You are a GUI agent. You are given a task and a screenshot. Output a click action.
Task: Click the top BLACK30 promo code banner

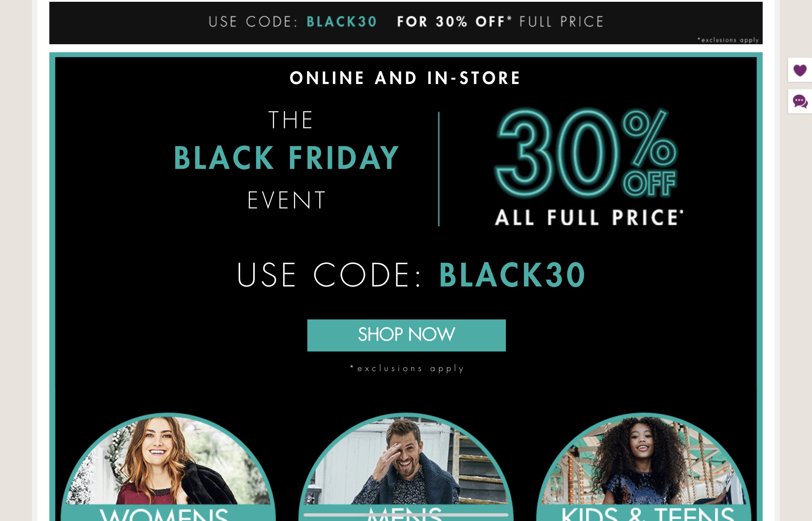[x=406, y=23]
